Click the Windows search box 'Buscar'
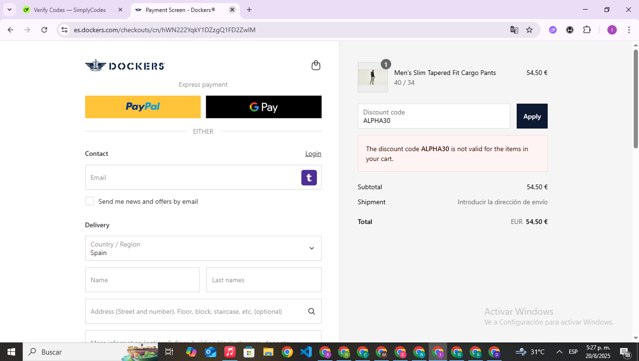Image resolution: width=639 pixels, height=361 pixels. [x=90, y=352]
